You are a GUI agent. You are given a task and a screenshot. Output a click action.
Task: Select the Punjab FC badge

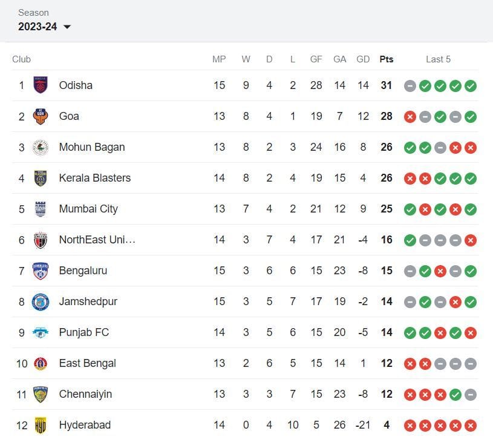40,332
